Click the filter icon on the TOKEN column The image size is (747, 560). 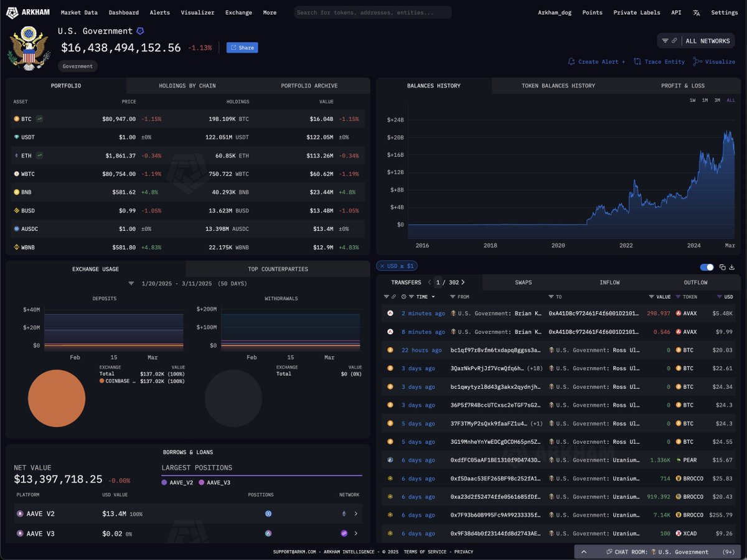click(x=678, y=297)
